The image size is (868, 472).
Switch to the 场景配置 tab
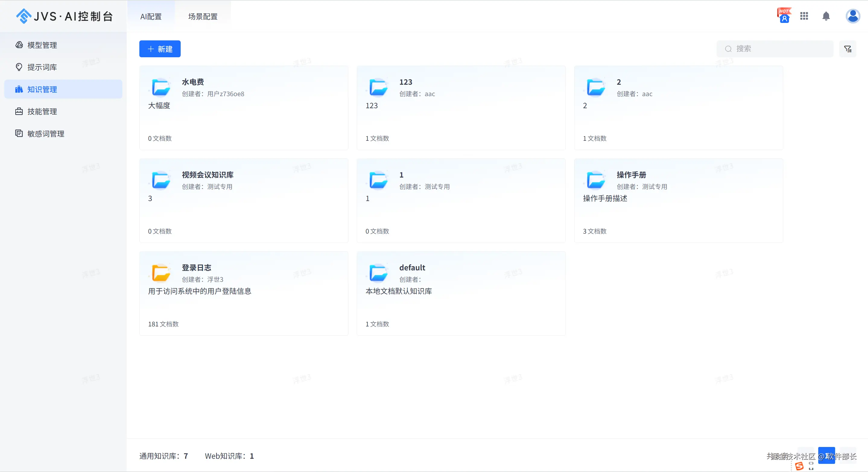(x=203, y=17)
